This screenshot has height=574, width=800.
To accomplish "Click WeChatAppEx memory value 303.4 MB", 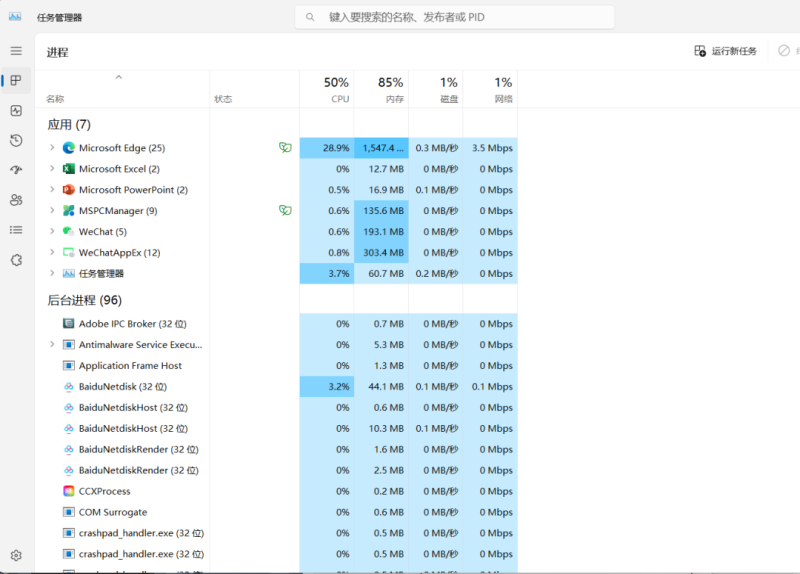I will 383,253.
